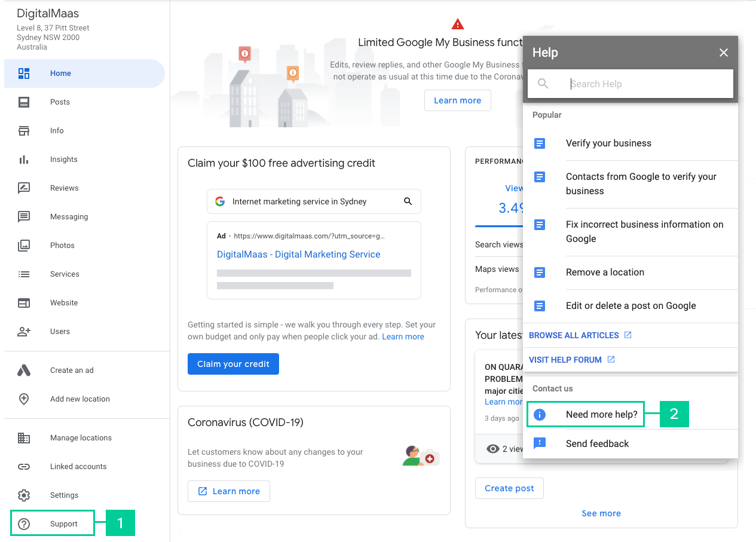Click the Support question mark icon
Screen dimensions: 756x542
click(24, 524)
